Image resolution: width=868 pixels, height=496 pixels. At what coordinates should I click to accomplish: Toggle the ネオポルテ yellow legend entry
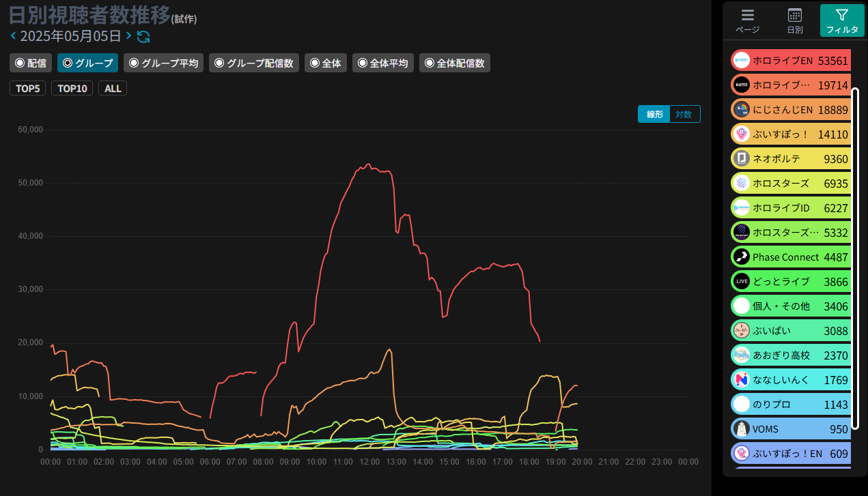click(x=791, y=159)
